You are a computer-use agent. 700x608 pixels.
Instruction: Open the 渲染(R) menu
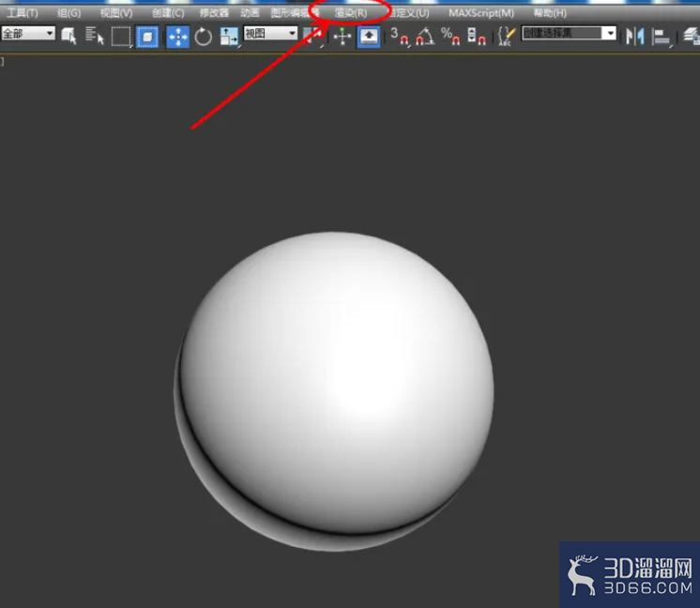[x=351, y=13]
